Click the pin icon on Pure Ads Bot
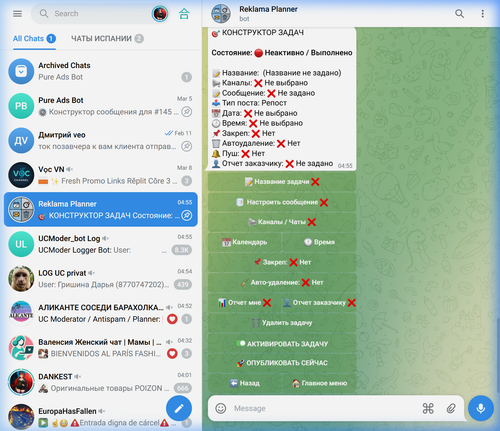The width and height of the screenshot is (500, 431). [187, 112]
